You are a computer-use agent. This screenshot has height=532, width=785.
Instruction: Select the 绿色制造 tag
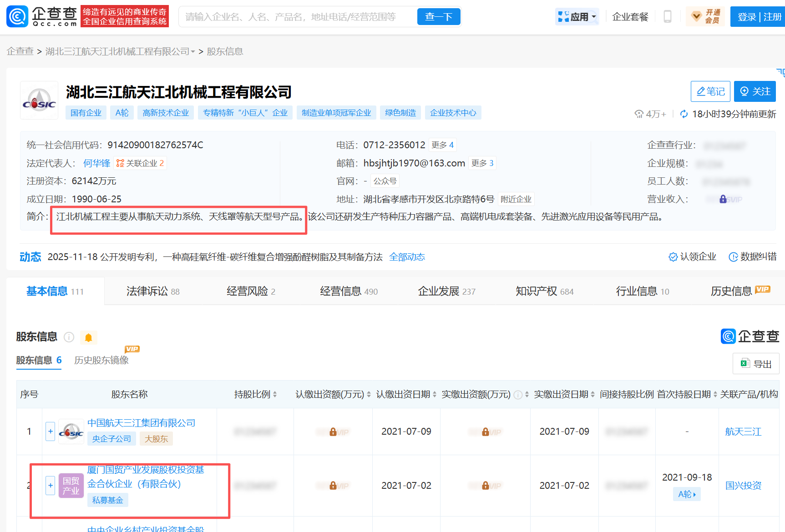tap(400, 113)
